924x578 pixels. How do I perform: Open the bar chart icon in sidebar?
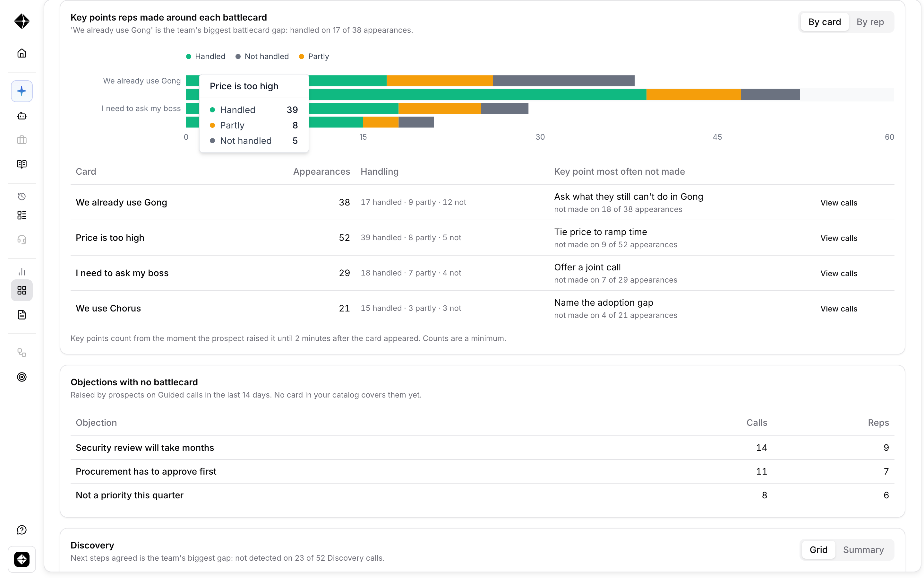[x=22, y=272]
